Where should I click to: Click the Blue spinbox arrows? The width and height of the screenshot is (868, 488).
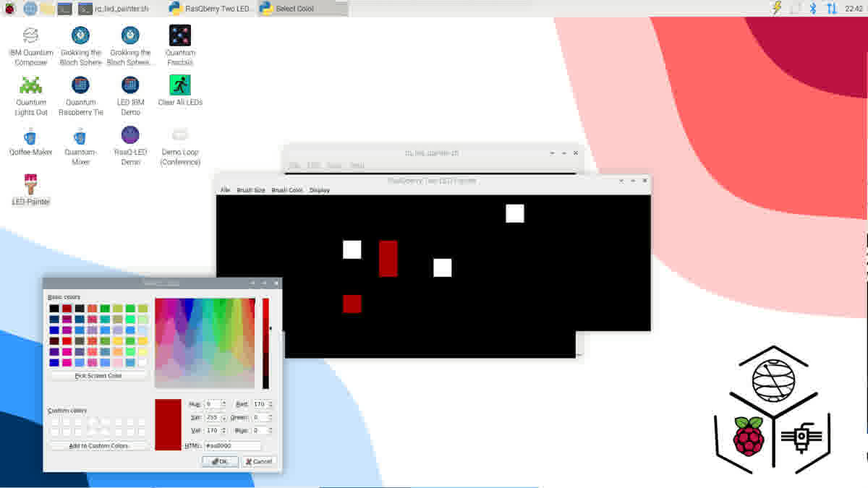[x=271, y=430]
